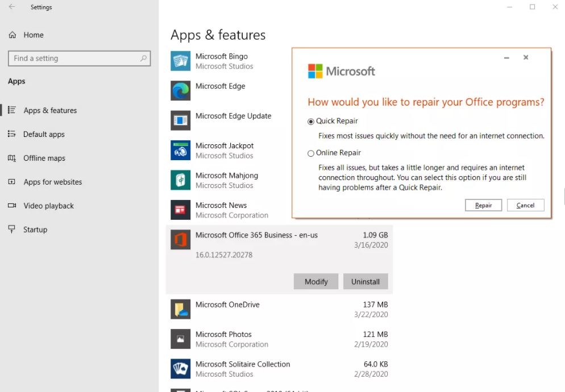Select the Online Repair radio option
Image resolution: width=565 pixels, height=392 pixels.
[x=311, y=153]
